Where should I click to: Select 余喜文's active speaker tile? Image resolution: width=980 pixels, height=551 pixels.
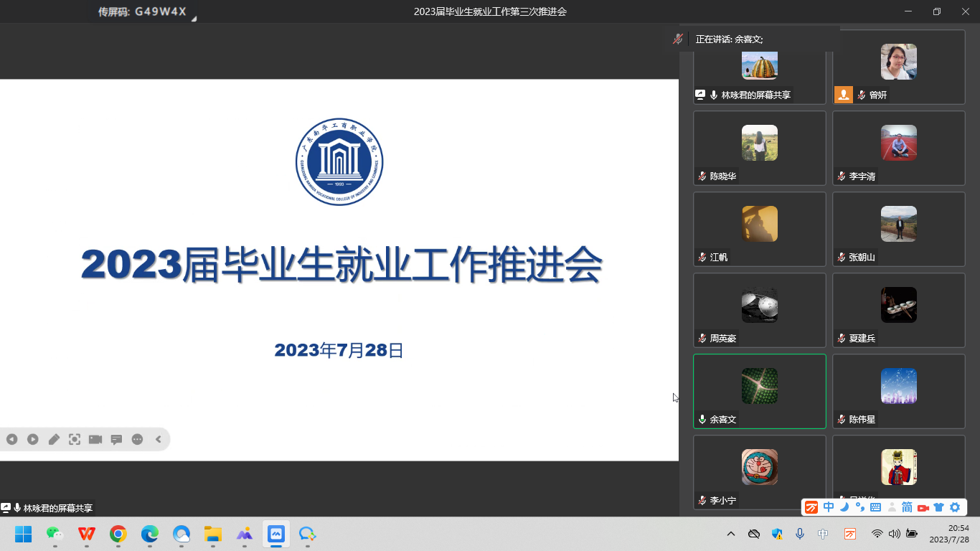point(759,390)
